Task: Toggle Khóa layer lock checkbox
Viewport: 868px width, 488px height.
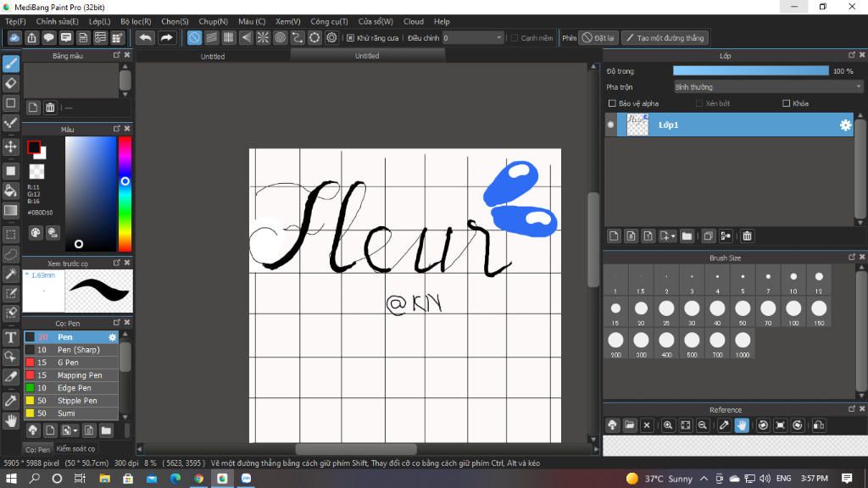Action: pyautogui.click(x=786, y=103)
